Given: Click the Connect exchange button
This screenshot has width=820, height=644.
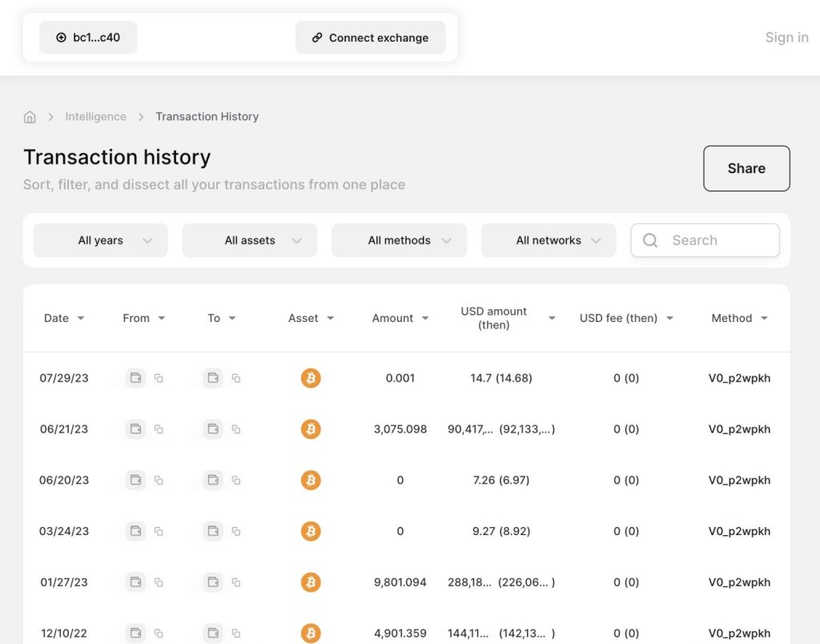Looking at the screenshot, I should click(x=370, y=37).
